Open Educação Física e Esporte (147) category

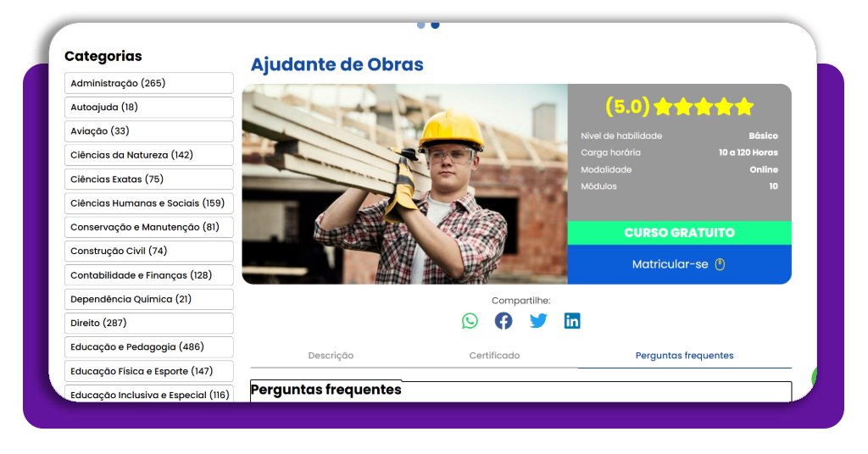[149, 371]
